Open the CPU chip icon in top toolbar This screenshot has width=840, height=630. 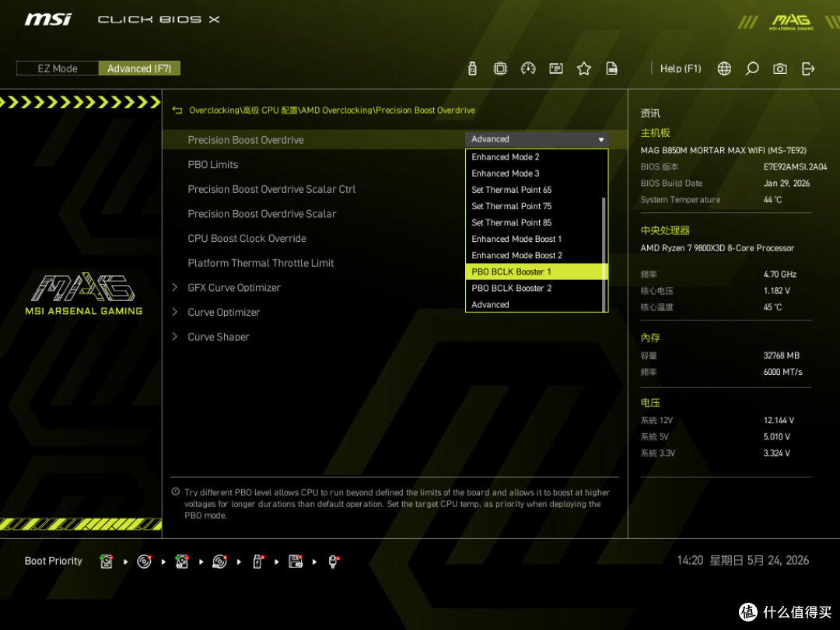(500, 68)
